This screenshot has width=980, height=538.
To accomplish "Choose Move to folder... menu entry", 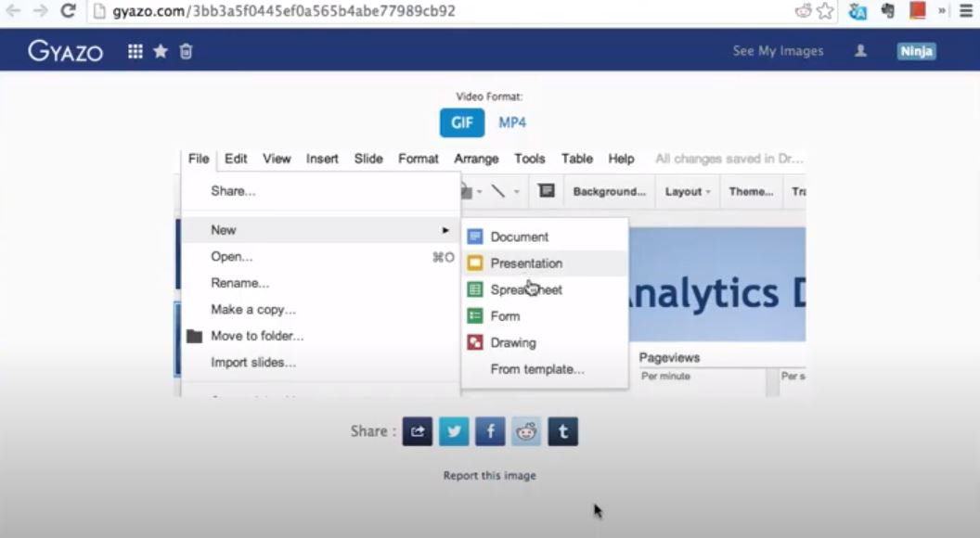I will point(320,336).
